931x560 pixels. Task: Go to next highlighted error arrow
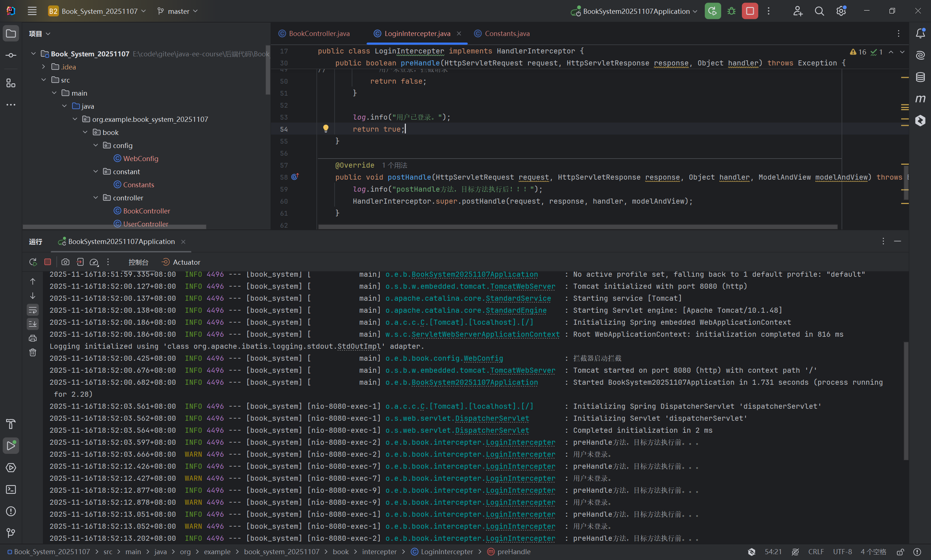902,52
